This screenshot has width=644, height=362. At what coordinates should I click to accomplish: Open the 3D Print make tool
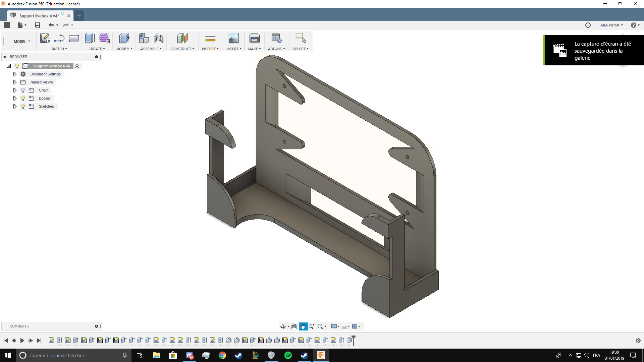[255, 38]
